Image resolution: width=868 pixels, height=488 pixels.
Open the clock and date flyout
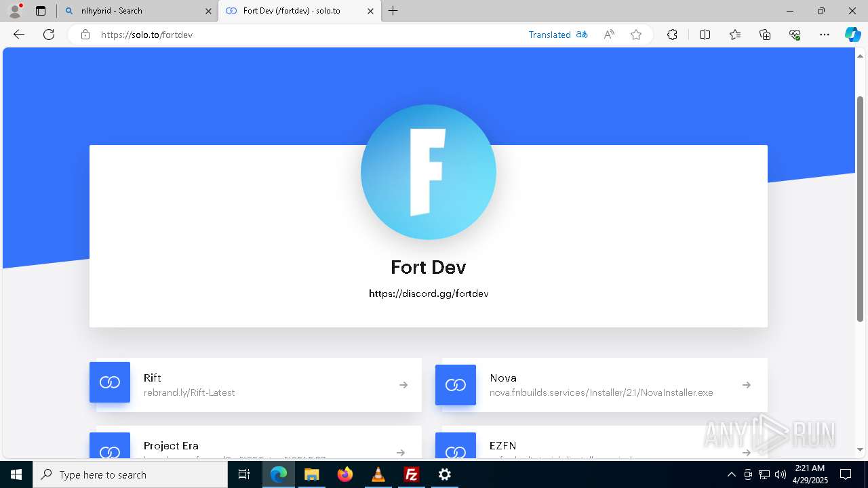810,474
